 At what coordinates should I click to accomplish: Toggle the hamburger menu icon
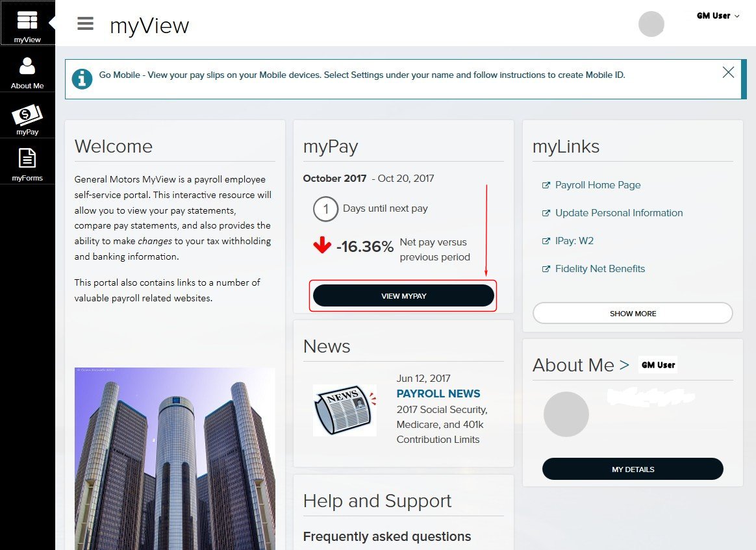point(85,23)
